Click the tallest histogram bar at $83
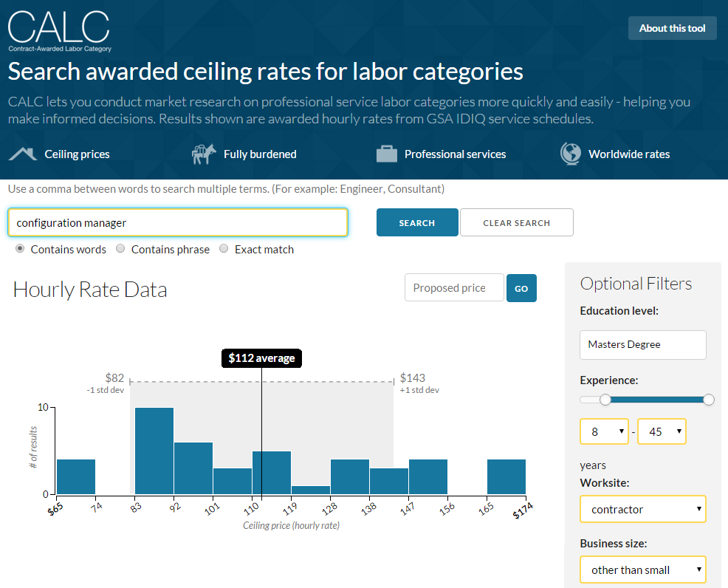Screen dimensions: 728x588 coord(154,451)
